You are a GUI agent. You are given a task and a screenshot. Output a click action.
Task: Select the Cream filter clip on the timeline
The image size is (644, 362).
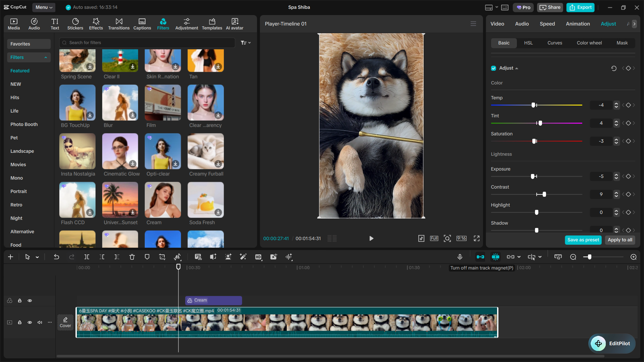(213, 300)
